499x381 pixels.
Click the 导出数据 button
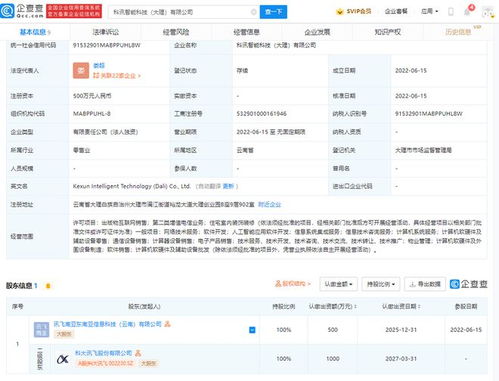coord(425,284)
